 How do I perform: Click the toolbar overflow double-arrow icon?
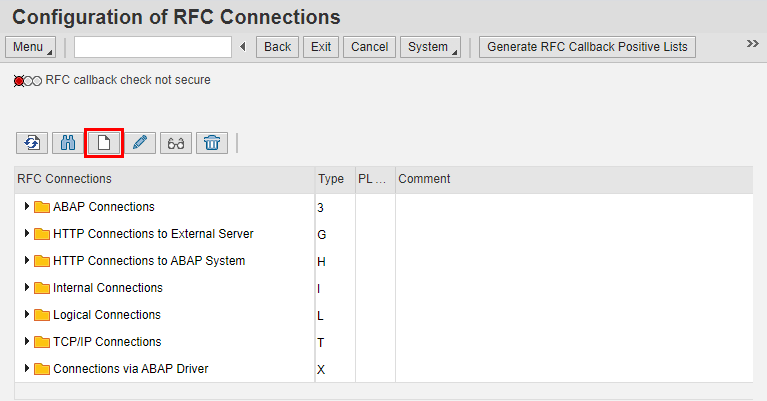pyautogui.click(x=753, y=44)
